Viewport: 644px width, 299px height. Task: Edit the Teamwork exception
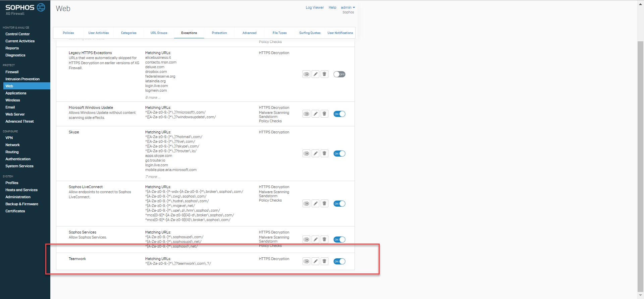click(x=315, y=261)
